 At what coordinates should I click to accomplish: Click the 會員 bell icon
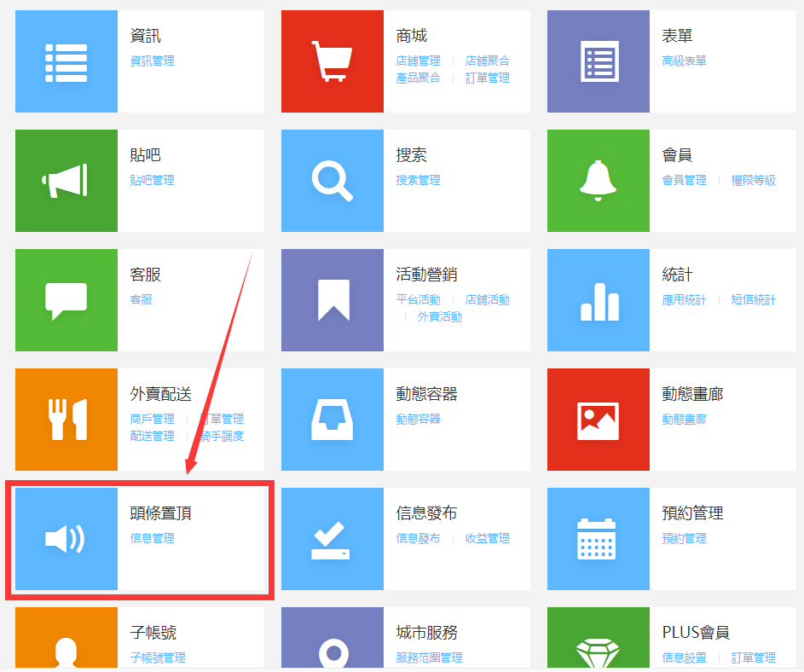(599, 181)
